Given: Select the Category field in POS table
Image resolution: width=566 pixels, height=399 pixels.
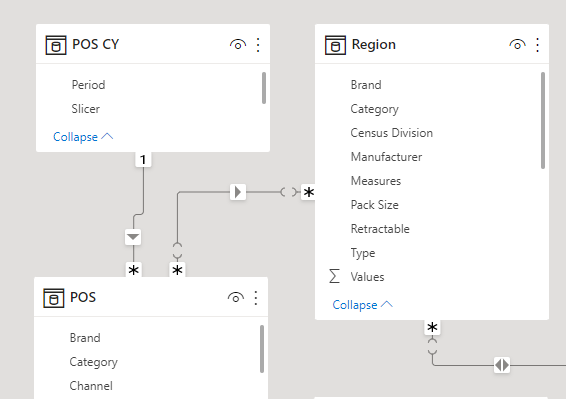Looking at the screenshot, I should coord(93,362).
